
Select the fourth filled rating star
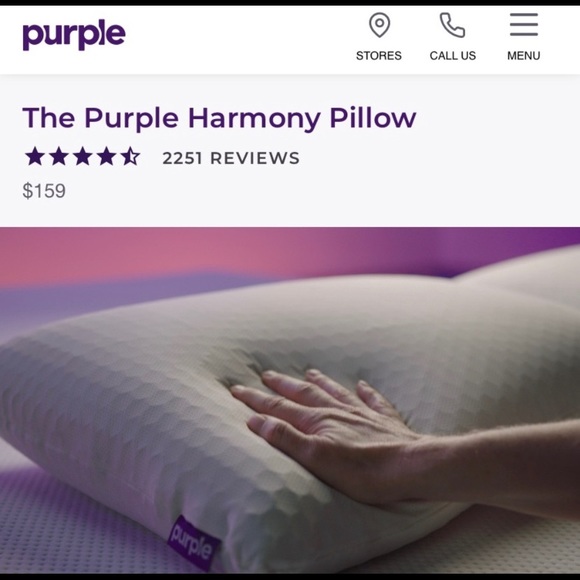[106, 156]
